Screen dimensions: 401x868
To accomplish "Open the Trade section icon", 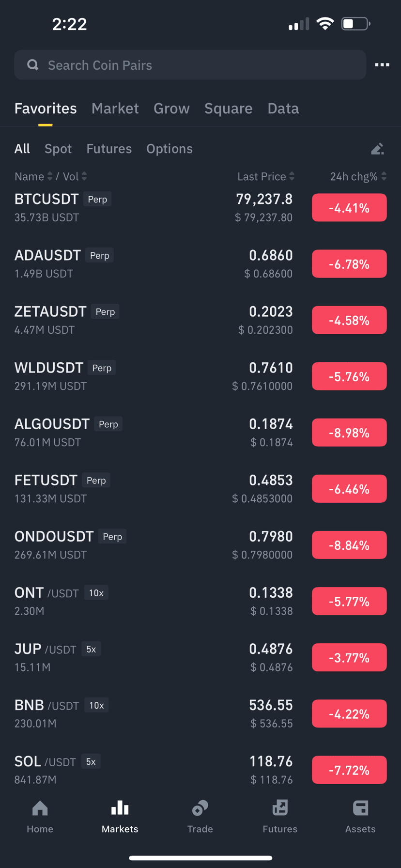I will pyautogui.click(x=200, y=808).
